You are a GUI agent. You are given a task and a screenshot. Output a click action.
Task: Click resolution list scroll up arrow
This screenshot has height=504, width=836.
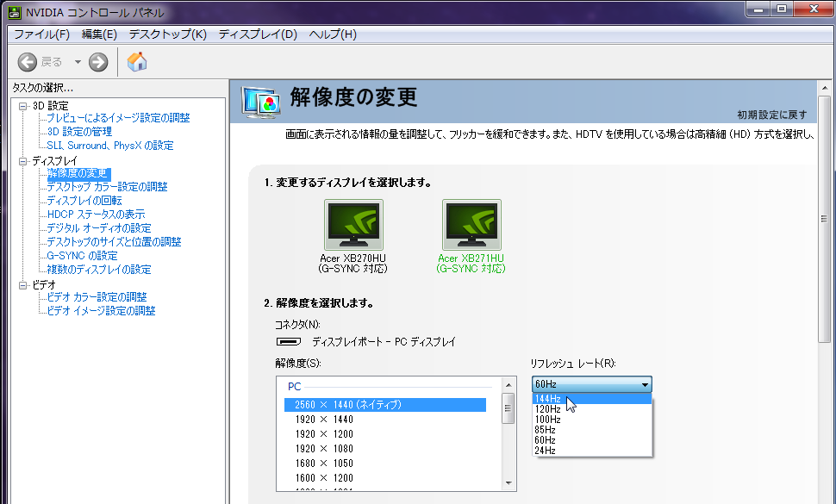pos(508,384)
